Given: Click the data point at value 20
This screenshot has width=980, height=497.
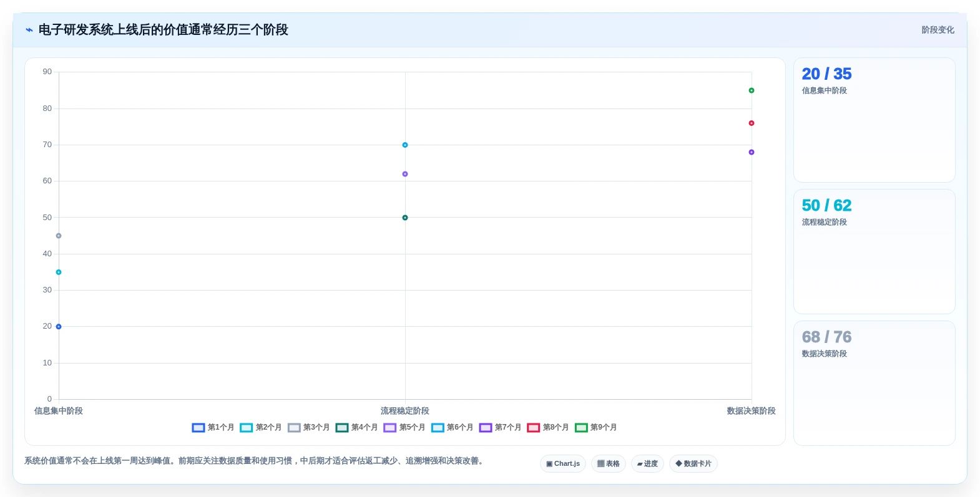Looking at the screenshot, I should coord(59,327).
